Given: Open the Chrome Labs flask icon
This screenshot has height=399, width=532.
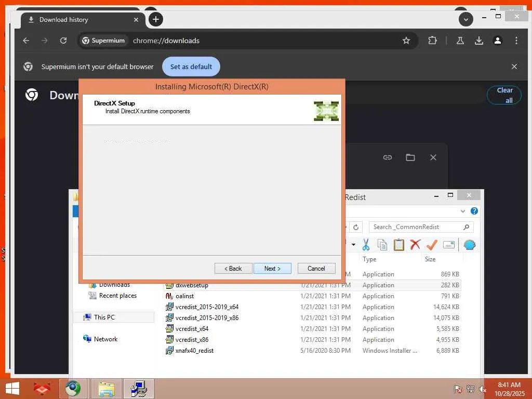Looking at the screenshot, I should point(460,41).
